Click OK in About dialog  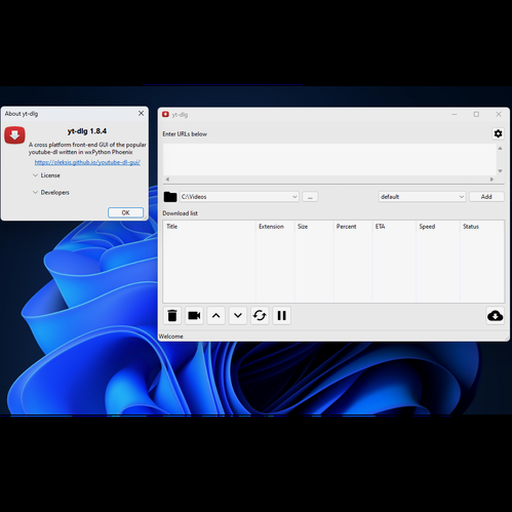coord(126,213)
